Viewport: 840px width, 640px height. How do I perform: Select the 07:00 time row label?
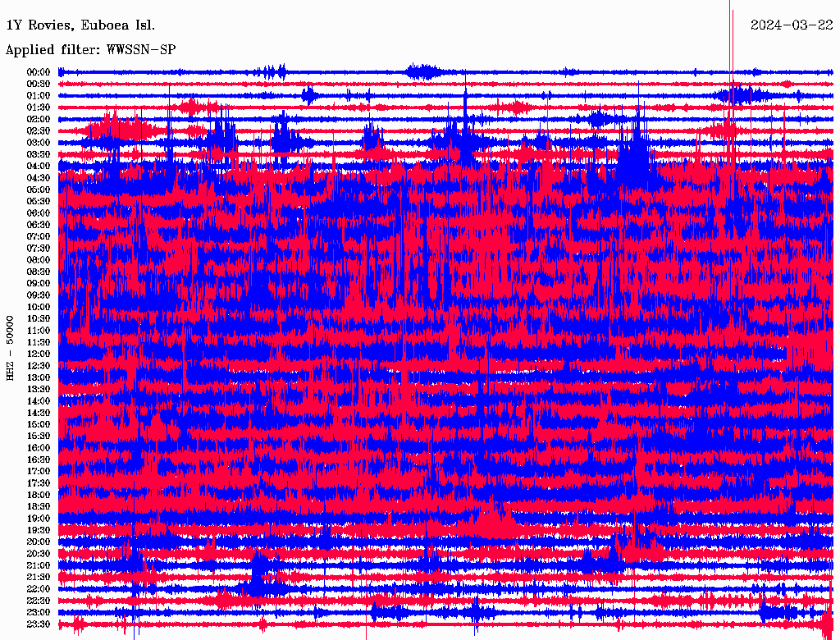click(x=39, y=236)
